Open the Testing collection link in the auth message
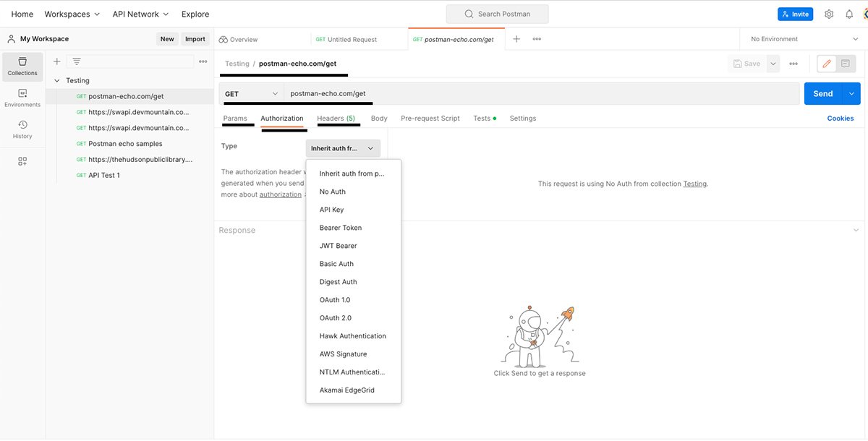The height and width of the screenshot is (441, 868). click(694, 184)
